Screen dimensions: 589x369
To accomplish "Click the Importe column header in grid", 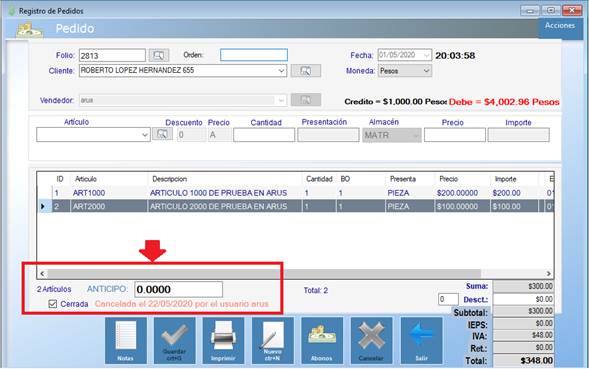I will (x=505, y=179).
